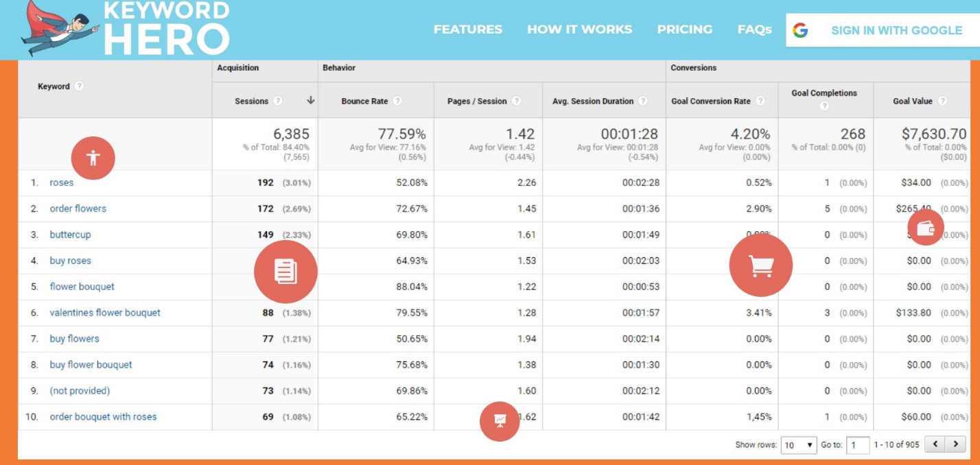Click roses bounce rate 52.08%
This screenshot has height=465, width=980.
(412, 182)
